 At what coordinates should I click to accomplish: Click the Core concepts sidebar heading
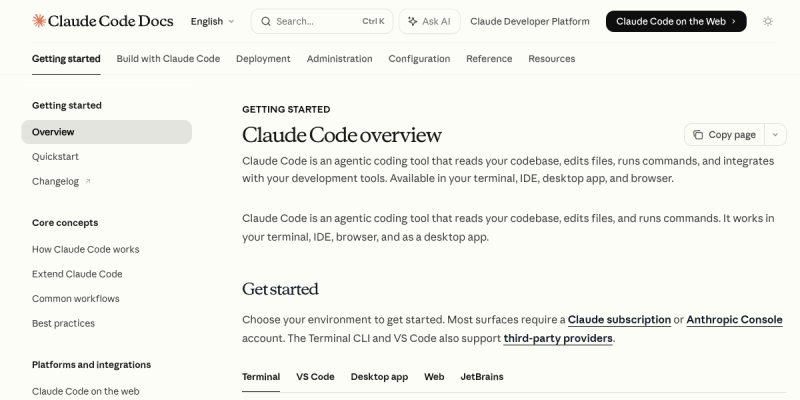tap(65, 223)
